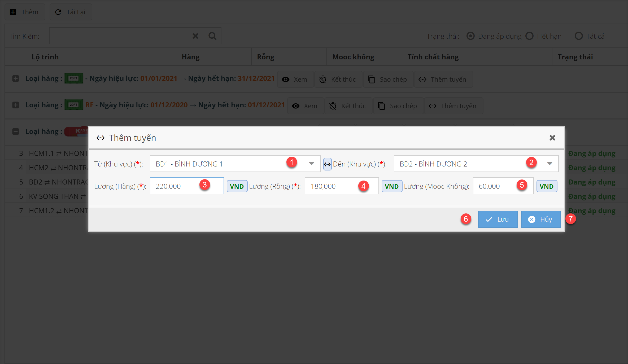Click Thêm tuyến on the RF row

point(453,106)
